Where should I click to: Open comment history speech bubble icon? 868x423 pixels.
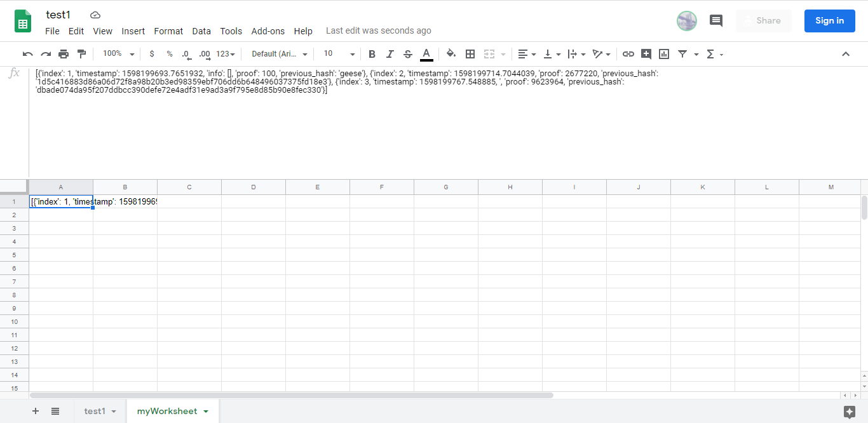tap(716, 21)
